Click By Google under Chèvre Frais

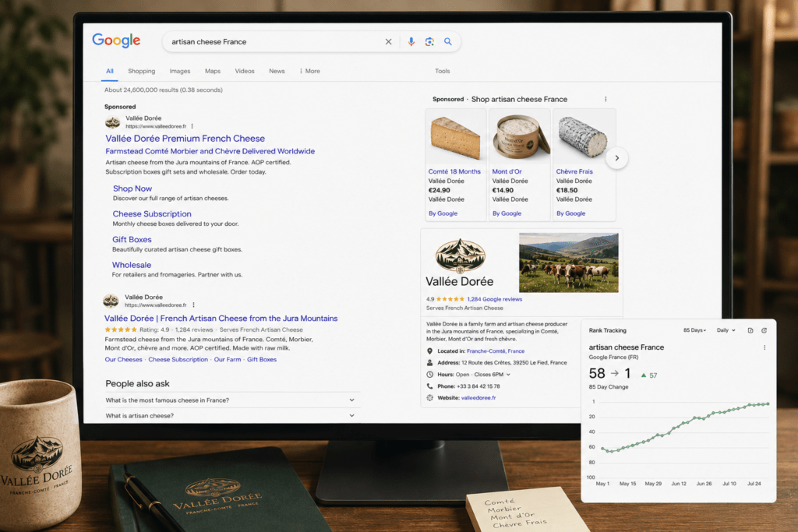(x=571, y=213)
